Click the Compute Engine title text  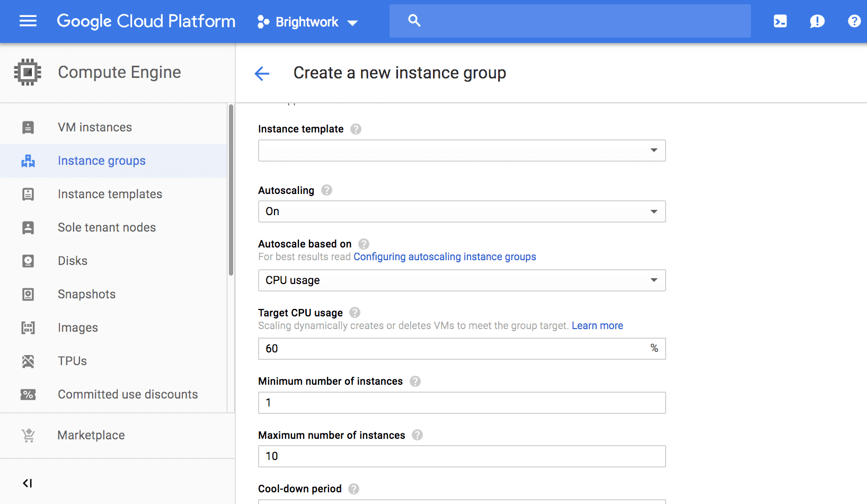[x=119, y=72]
